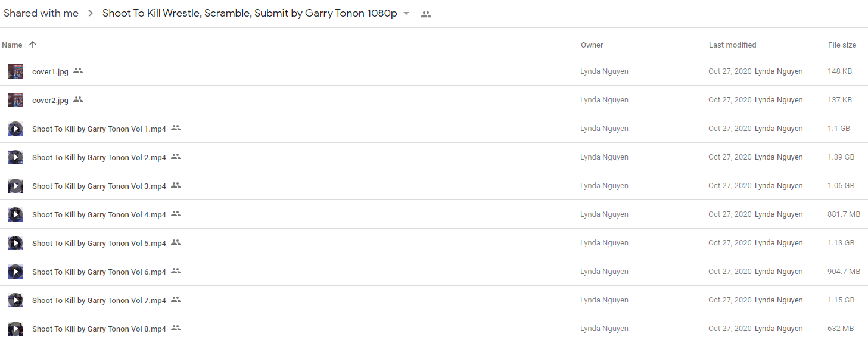This screenshot has height=340, width=868.
Task: Click the video play icon for Vol 3.mp4
Action: 15,186
